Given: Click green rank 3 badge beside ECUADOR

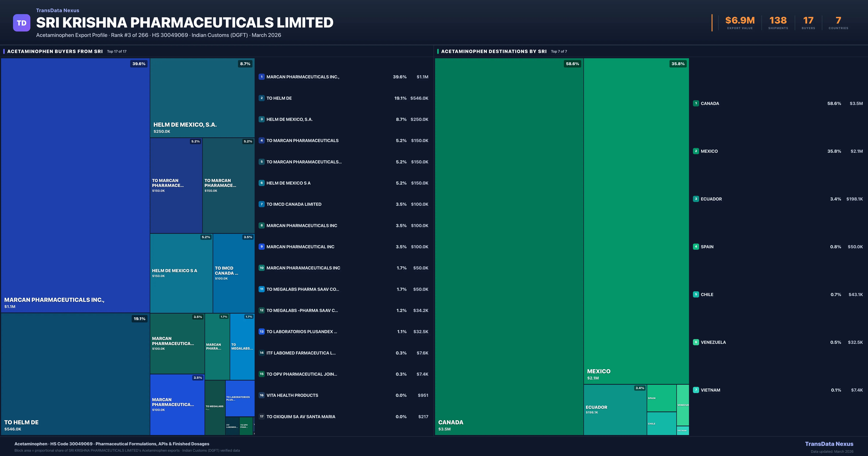Looking at the screenshot, I should point(696,199).
